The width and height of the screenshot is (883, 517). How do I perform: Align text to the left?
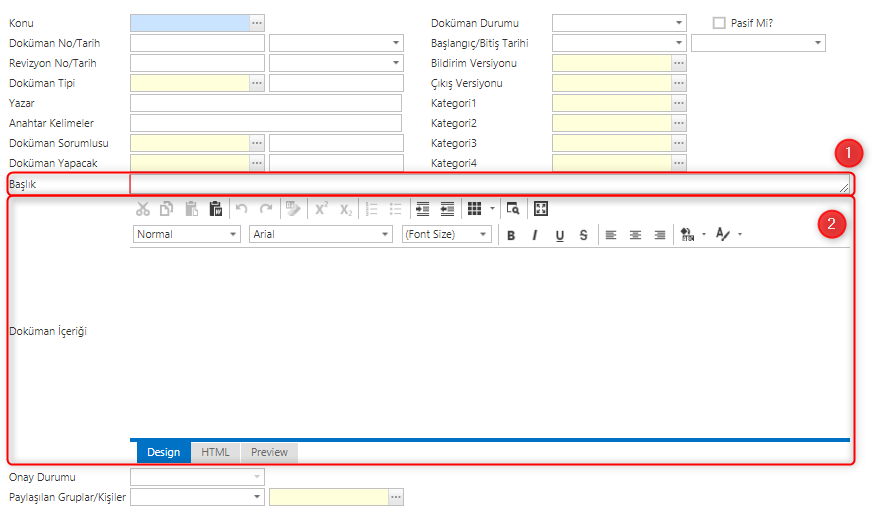[611, 235]
